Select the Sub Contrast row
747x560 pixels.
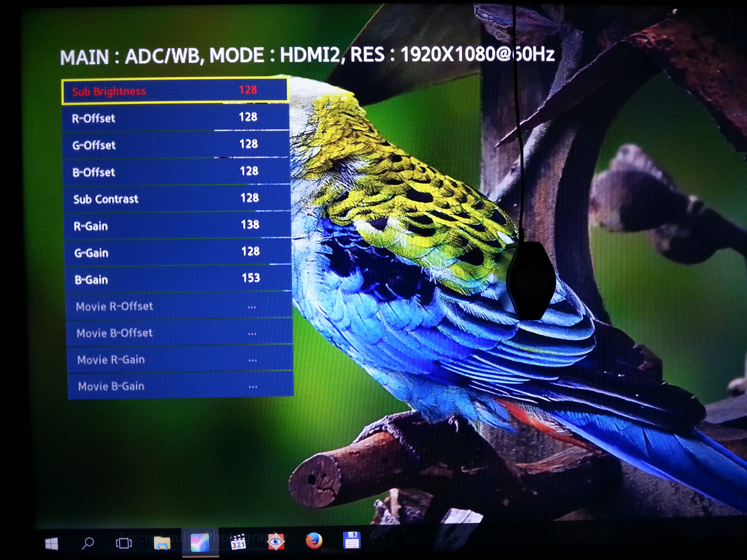tap(177, 199)
